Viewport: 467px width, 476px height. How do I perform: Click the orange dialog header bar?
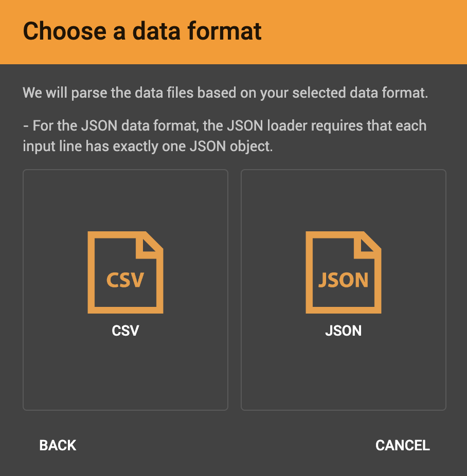[360, 31]
